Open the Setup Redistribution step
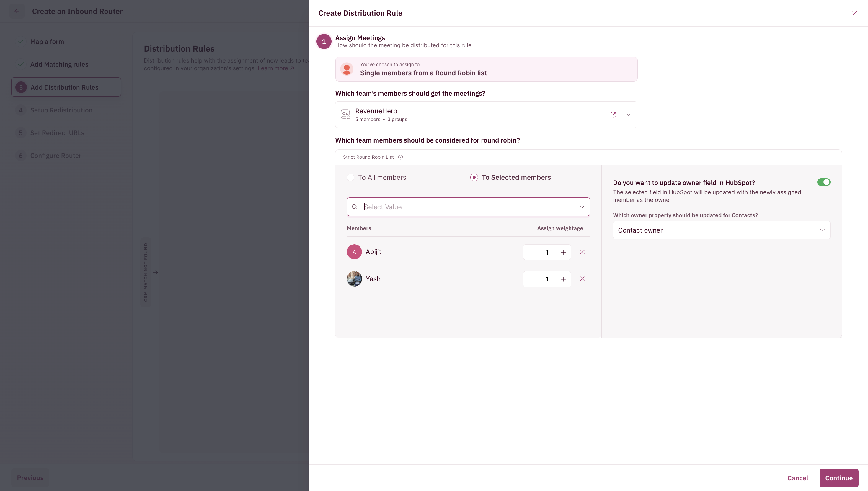This screenshot has height=491, width=868. 61,110
